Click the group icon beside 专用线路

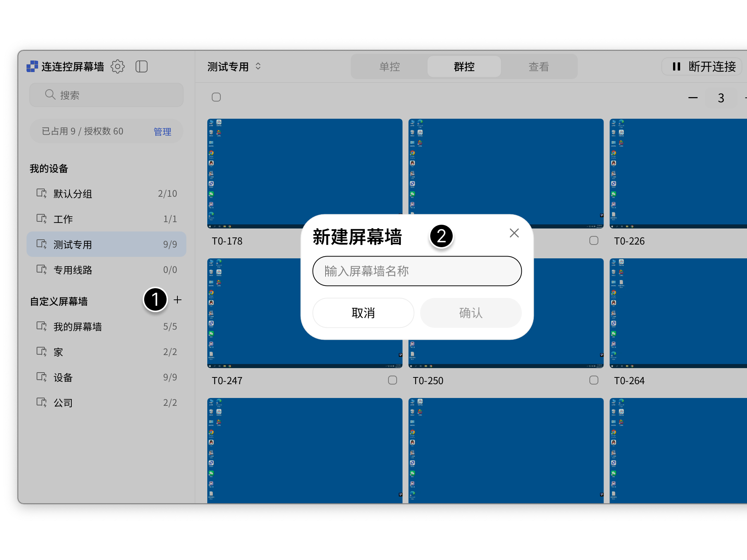pos(41,270)
